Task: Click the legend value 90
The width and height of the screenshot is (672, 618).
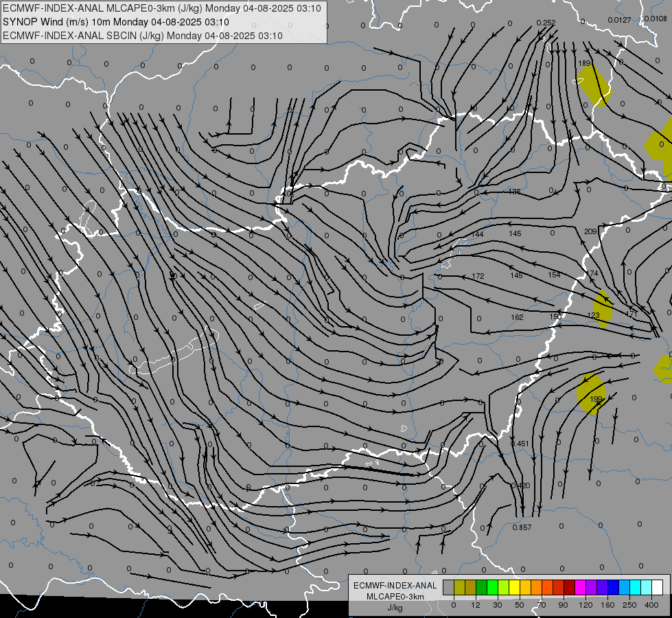Action: tap(563, 605)
